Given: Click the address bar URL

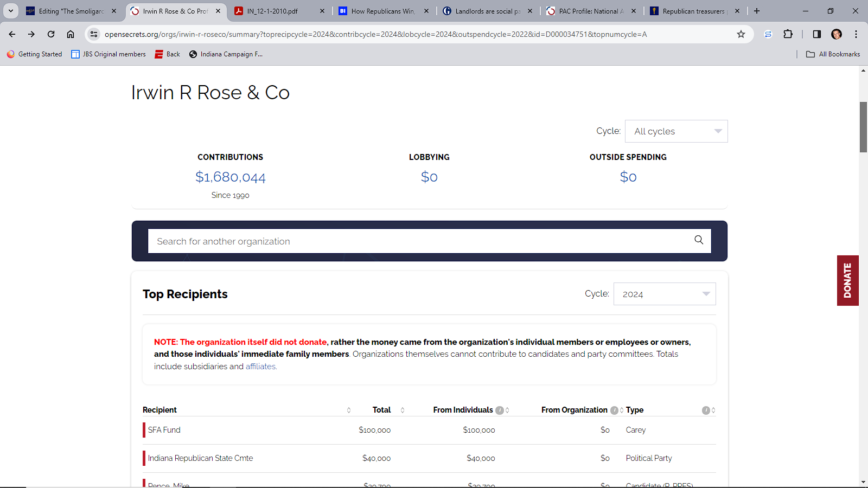Looking at the screenshot, I should 375,34.
